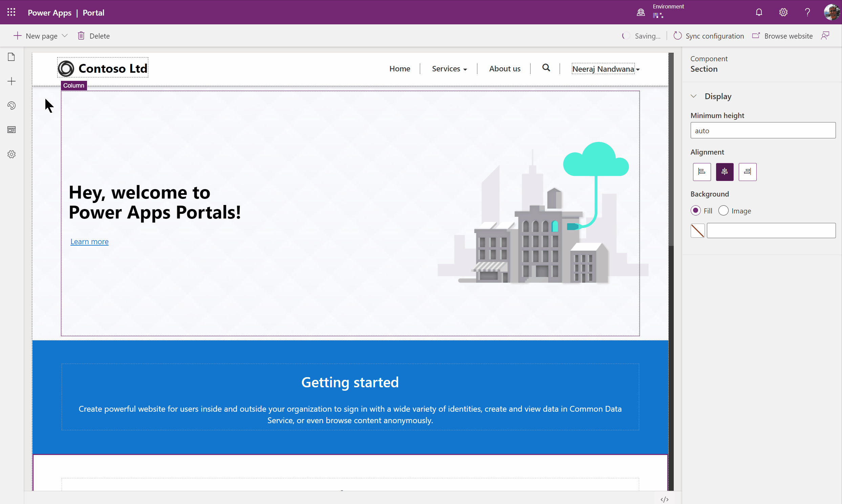Screen dimensions: 842x504
Task: Collapse the Display section
Action: pos(694,96)
